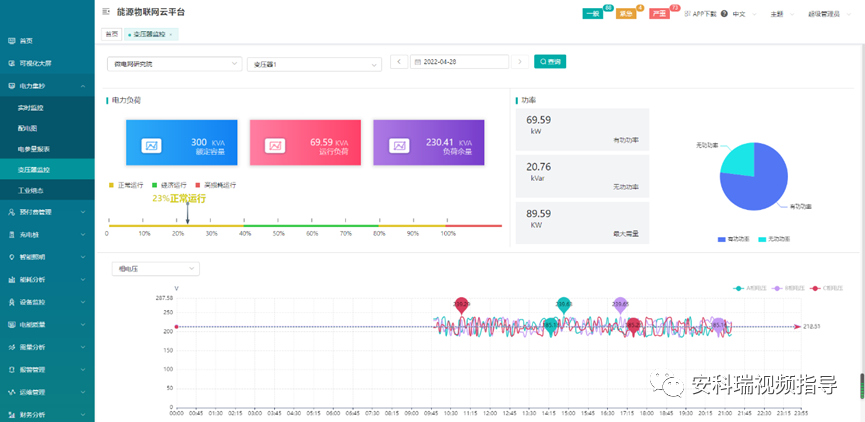Go to previous date with left arrow

(399, 62)
